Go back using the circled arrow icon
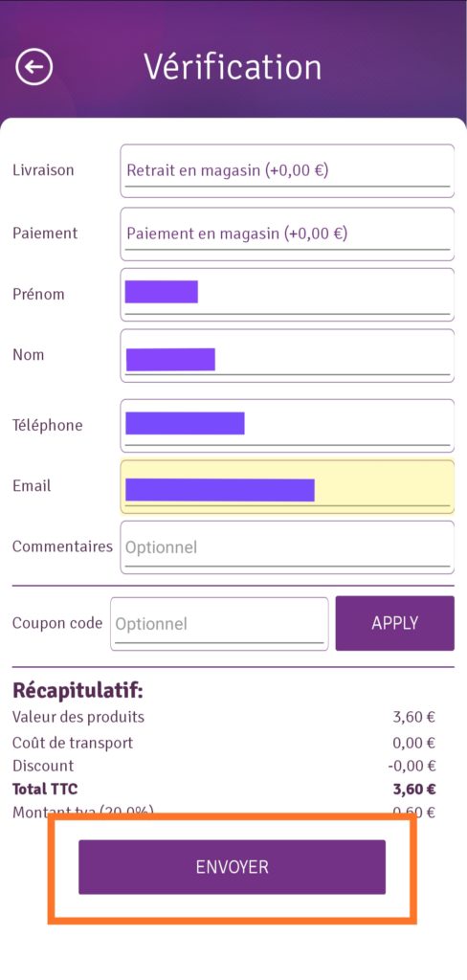The height and width of the screenshot is (980, 467). click(33, 67)
